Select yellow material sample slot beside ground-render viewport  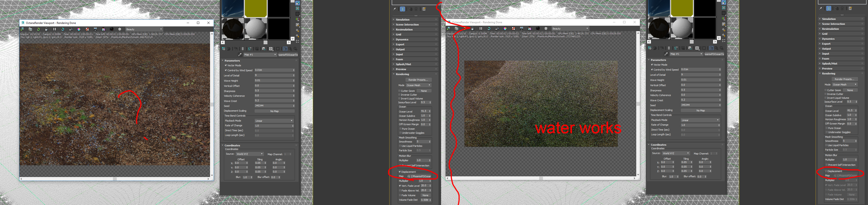tap(256, 8)
